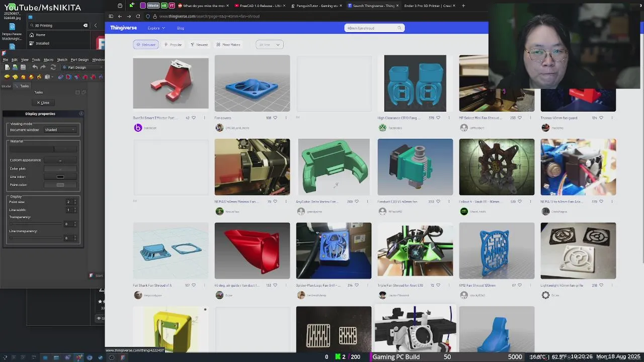Open options for Lightweight 40mm fan grille
The height and width of the screenshot is (362, 644).
612,285
